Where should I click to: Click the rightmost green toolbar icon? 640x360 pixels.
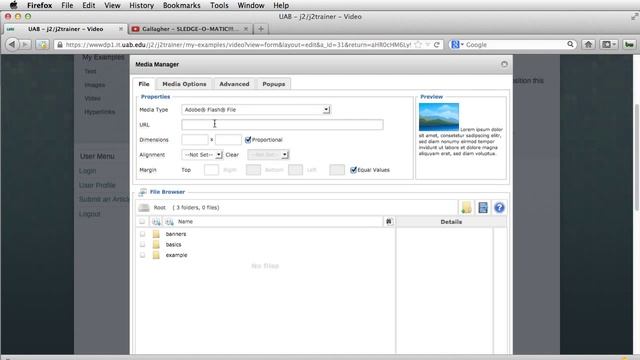[x=629, y=44]
